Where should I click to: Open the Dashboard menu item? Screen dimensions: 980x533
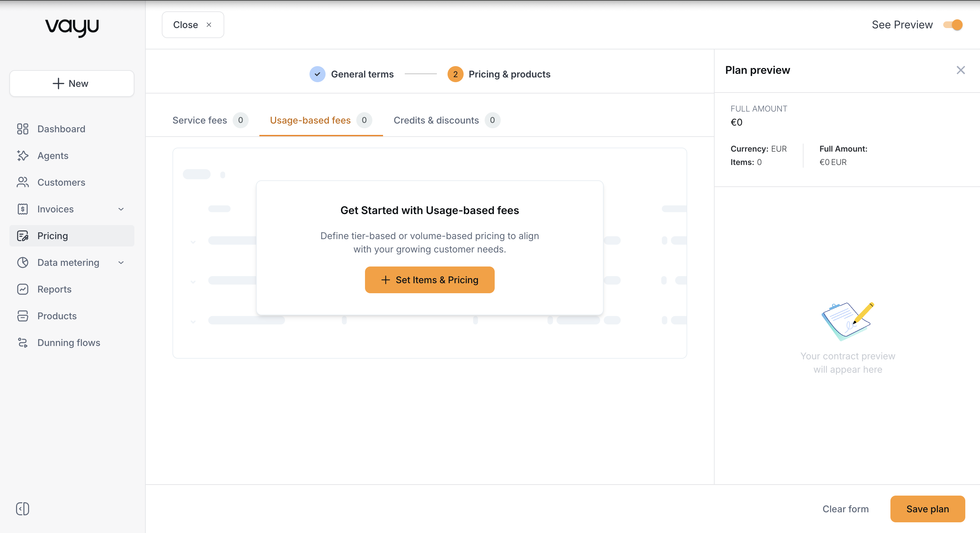tap(72, 129)
